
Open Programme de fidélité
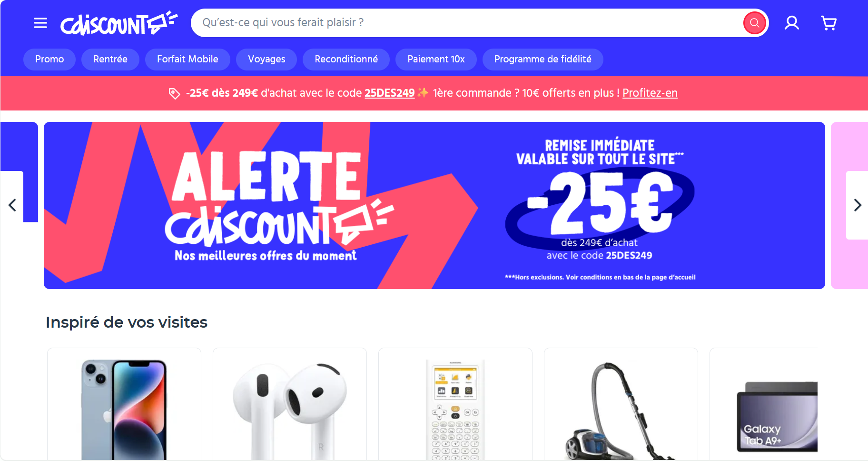[543, 60]
